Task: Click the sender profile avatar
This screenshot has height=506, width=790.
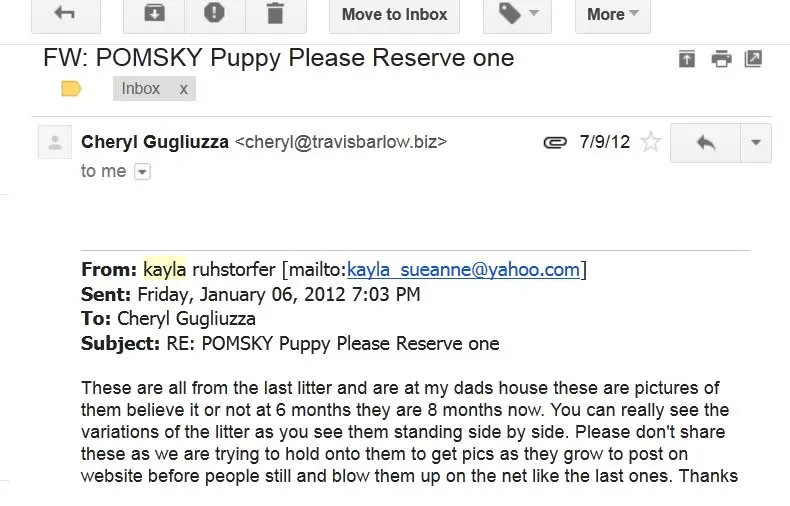Action: click(55, 142)
